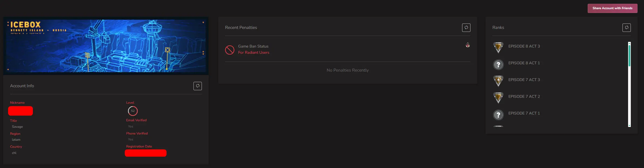Click the Game Ban Status prohibited icon

pyautogui.click(x=230, y=50)
